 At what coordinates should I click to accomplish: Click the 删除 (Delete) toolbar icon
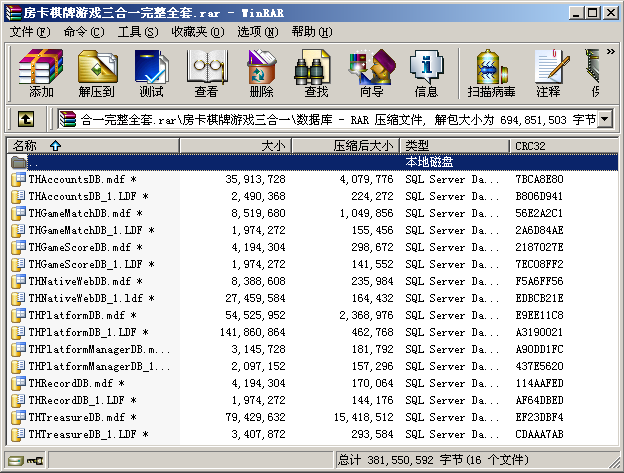coord(261,73)
